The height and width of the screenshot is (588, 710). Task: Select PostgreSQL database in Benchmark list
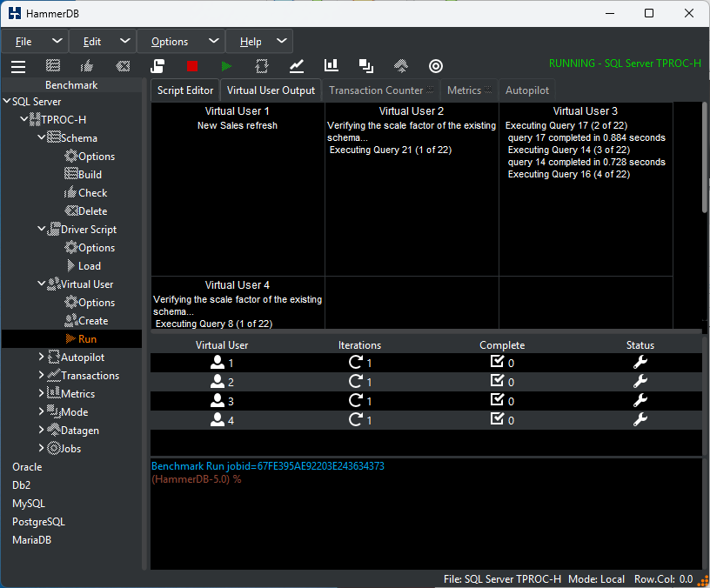pos(38,522)
